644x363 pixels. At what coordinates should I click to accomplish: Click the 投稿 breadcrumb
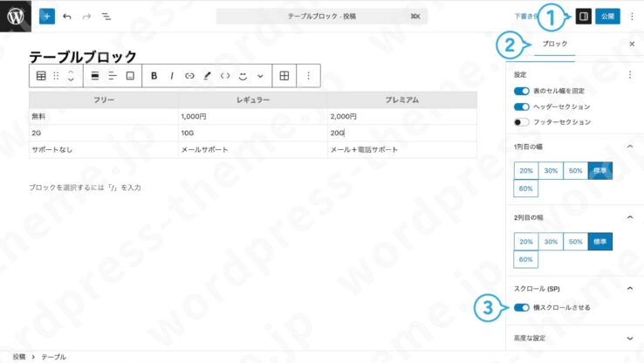click(19, 357)
